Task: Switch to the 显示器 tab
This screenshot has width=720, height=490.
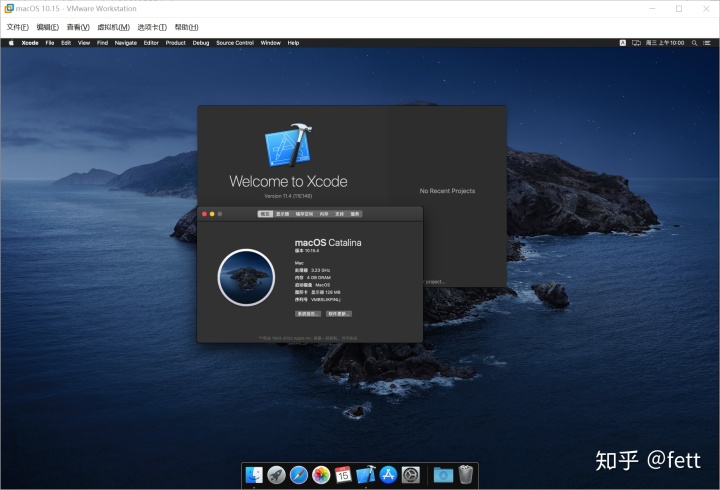Action: tap(282, 214)
